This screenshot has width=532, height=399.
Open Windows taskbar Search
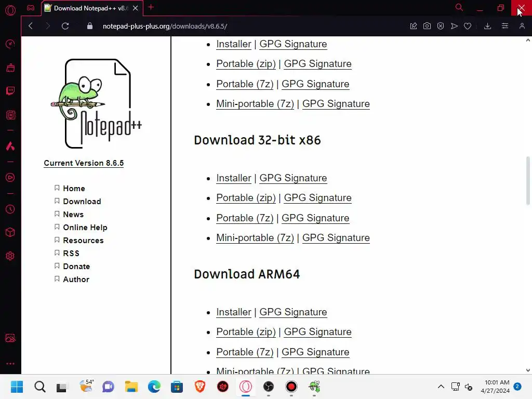pyautogui.click(x=39, y=387)
